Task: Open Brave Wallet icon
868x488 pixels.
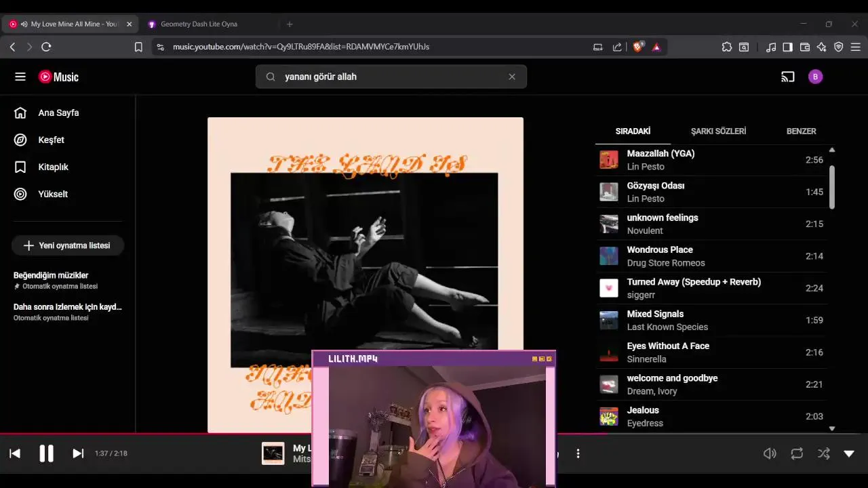Action: coord(805,47)
